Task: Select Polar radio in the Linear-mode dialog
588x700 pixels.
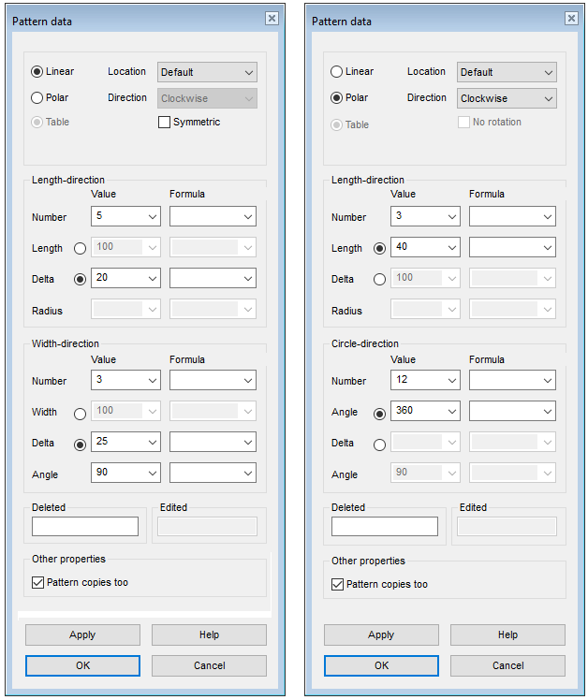Action: [37, 97]
